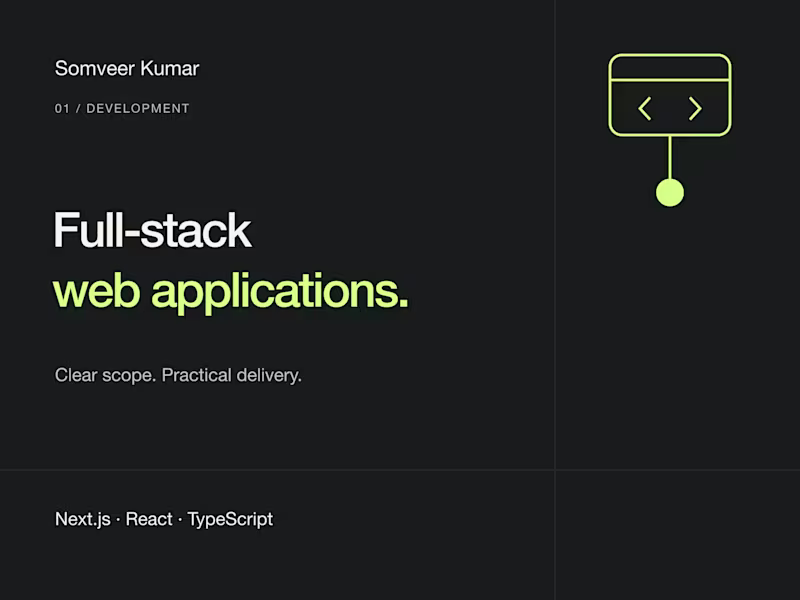Click 'Clear scope. Practical delivery.' tagline
800x600 pixels.
click(x=178, y=376)
